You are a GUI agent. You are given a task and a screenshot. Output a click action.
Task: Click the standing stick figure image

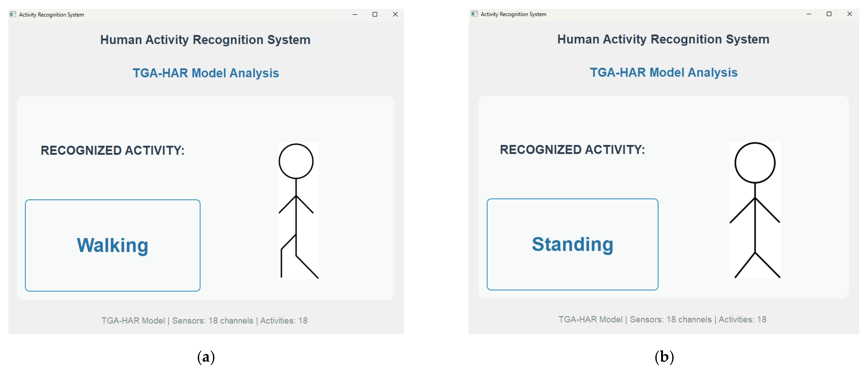[755, 210]
